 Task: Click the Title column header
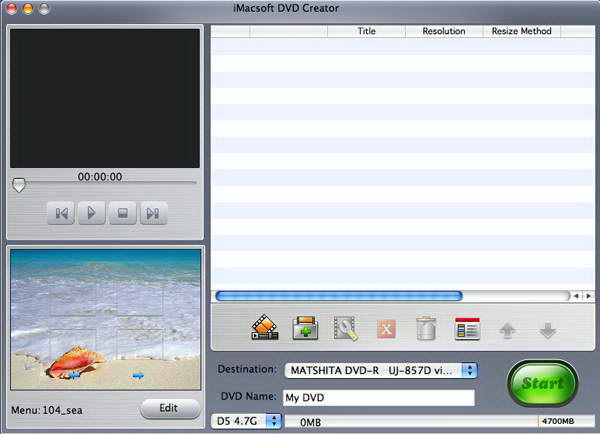366,31
